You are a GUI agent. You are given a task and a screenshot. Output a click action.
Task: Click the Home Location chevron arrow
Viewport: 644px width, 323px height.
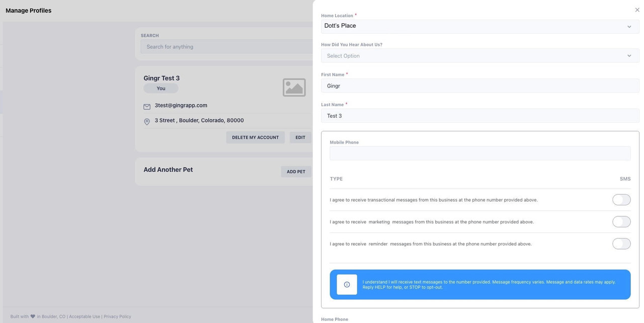629,27
